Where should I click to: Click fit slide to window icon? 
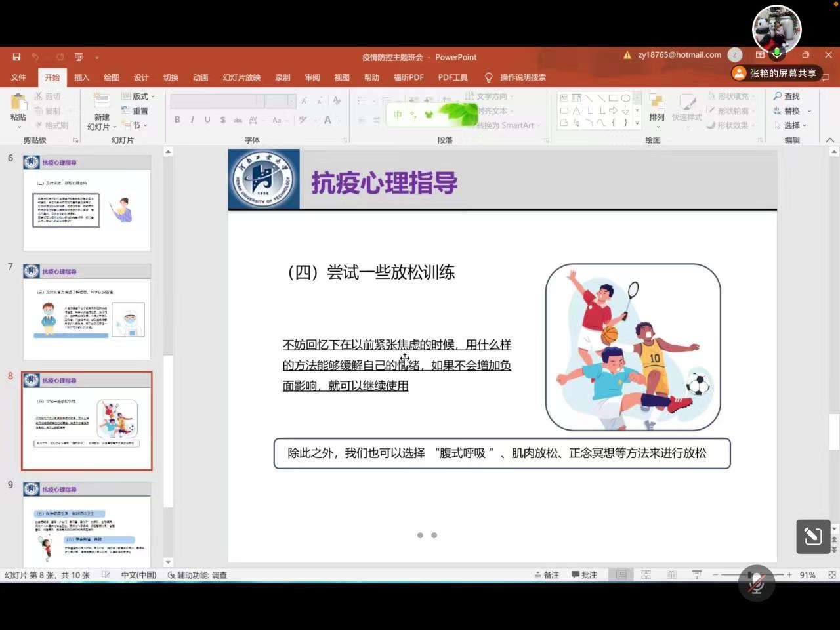831,575
